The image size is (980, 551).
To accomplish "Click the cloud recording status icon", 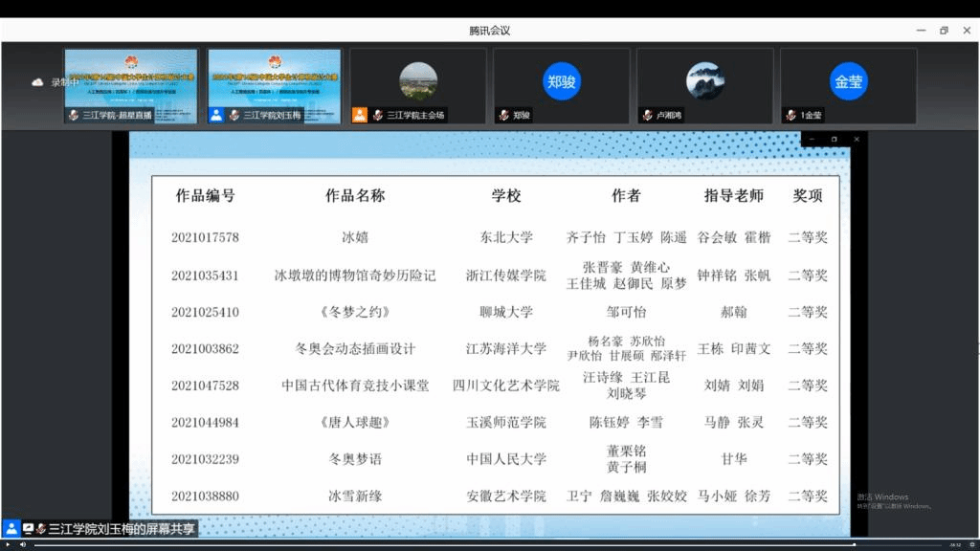I will (x=38, y=82).
